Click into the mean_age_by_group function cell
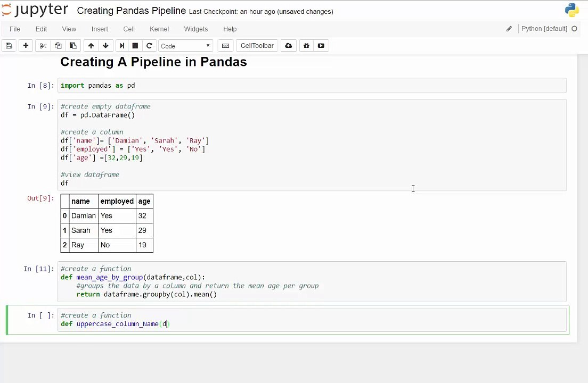Screen dimensions: 588x383 (312, 281)
